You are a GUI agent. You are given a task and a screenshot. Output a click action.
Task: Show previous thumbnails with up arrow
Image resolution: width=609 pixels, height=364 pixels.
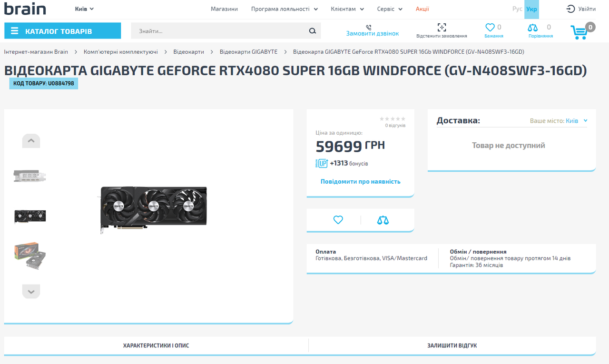(31, 140)
